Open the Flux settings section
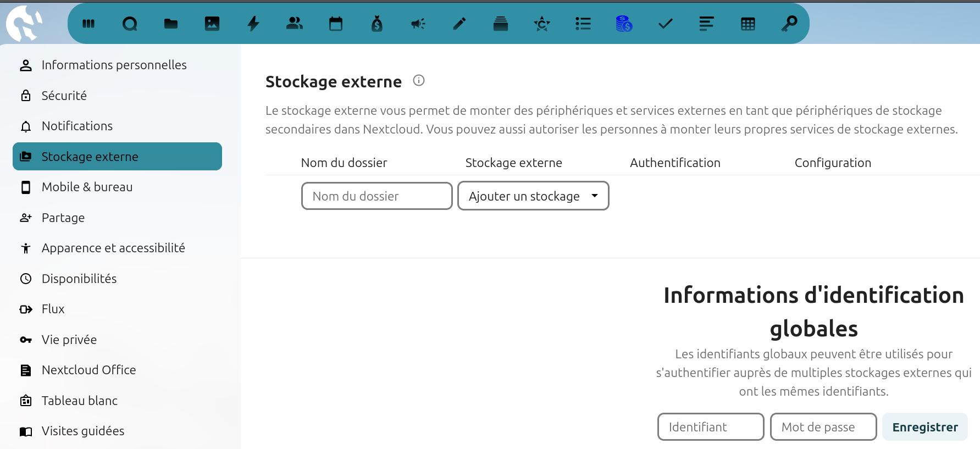Viewport: 980px width, 449px height. 117,309
